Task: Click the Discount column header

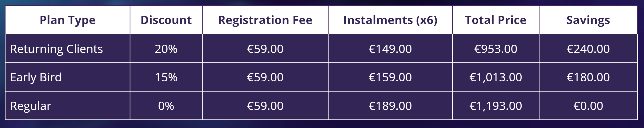Action: (x=166, y=20)
